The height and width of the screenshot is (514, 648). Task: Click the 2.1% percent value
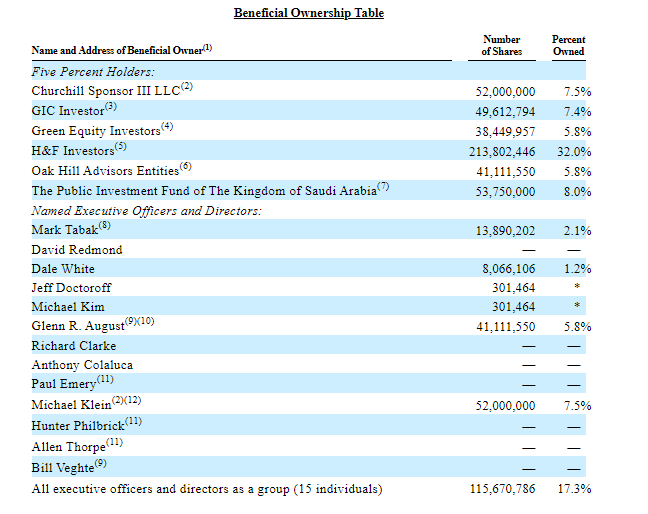click(578, 231)
